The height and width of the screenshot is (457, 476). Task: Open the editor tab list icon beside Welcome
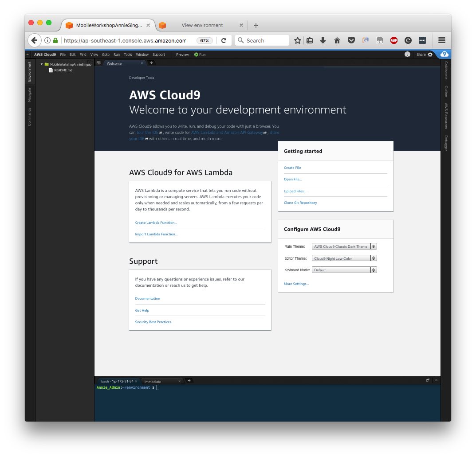click(x=98, y=63)
